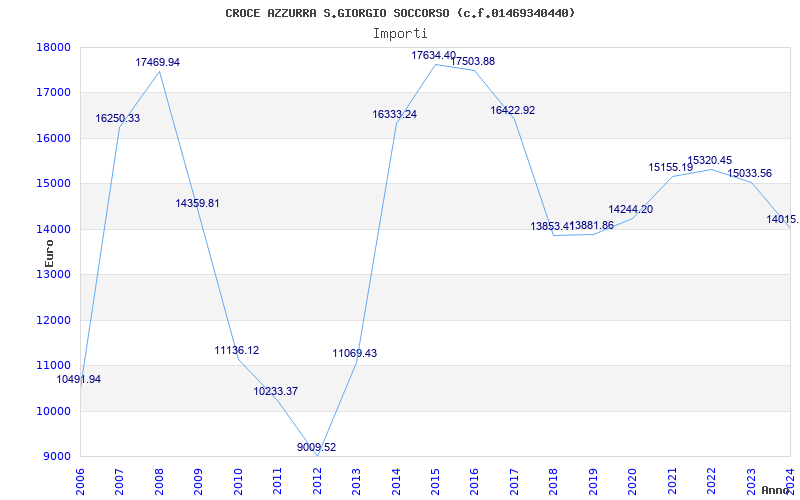
Task: Click the 2006 year label
Action: tap(80, 481)
